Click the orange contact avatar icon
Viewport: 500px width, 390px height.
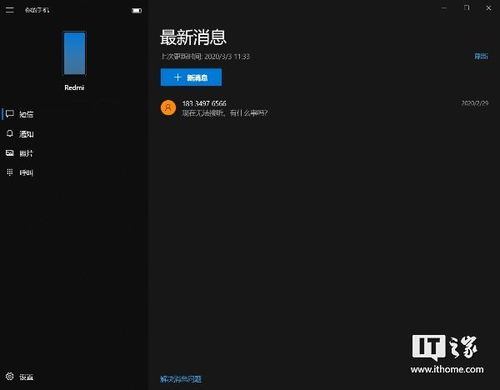168,108
